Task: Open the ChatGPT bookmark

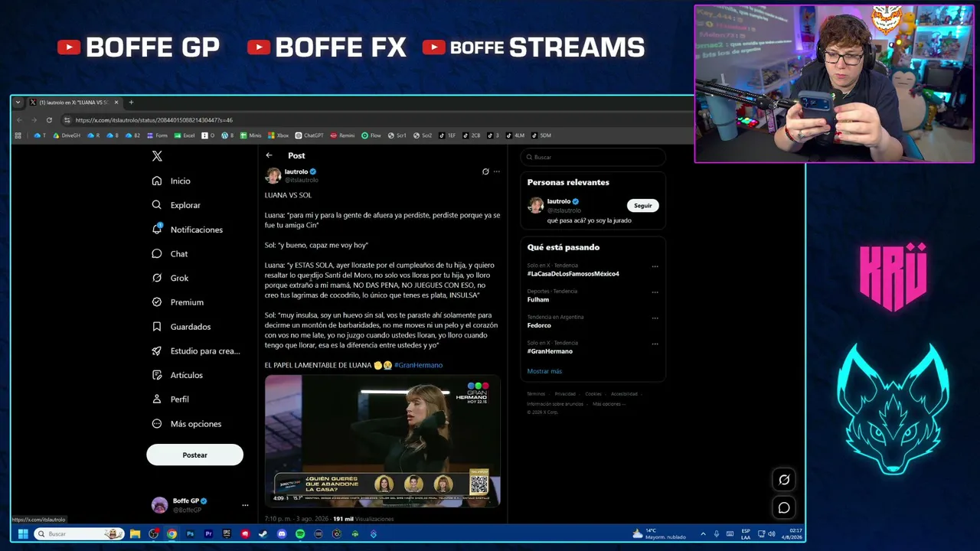Action: (309, 135)
